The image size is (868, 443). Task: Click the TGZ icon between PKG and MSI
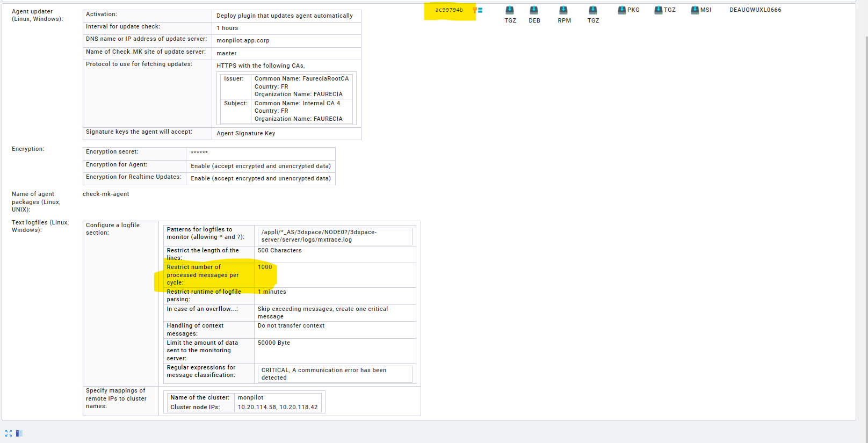click(659, 10)
